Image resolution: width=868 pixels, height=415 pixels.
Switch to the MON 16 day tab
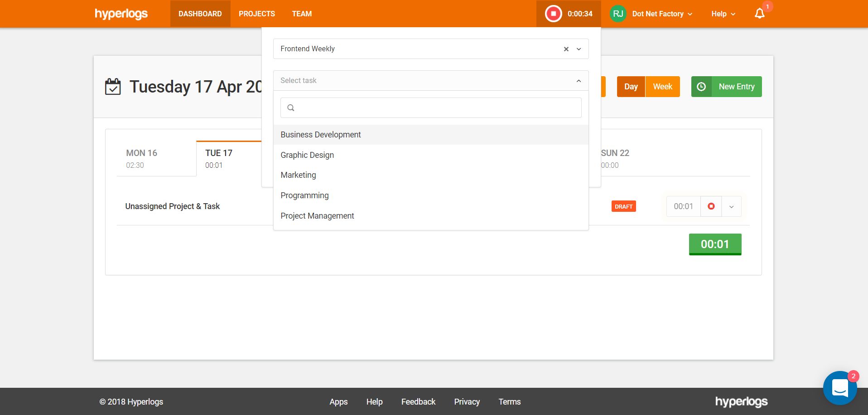tap(141, 158)
